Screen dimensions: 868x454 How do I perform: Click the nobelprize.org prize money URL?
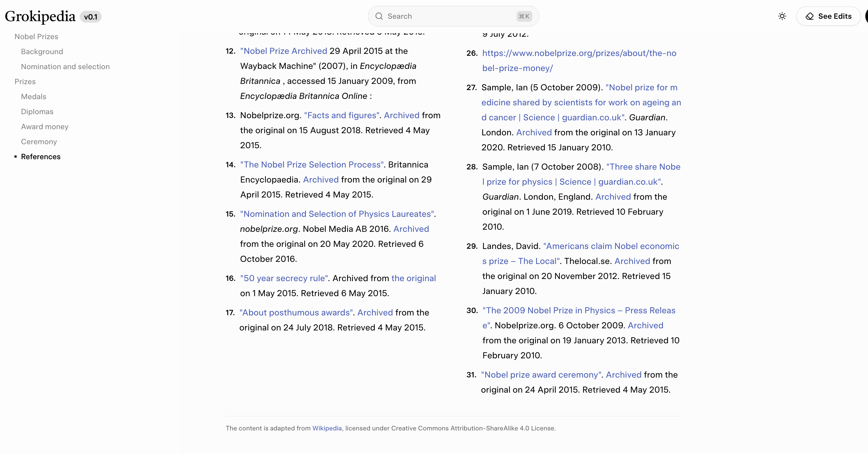[579, 53]
